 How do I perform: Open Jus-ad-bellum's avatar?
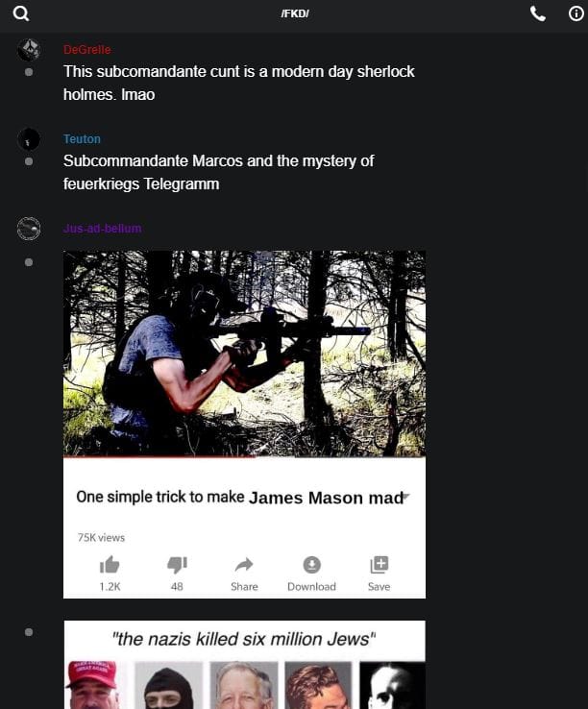click(x=29, y=229)
